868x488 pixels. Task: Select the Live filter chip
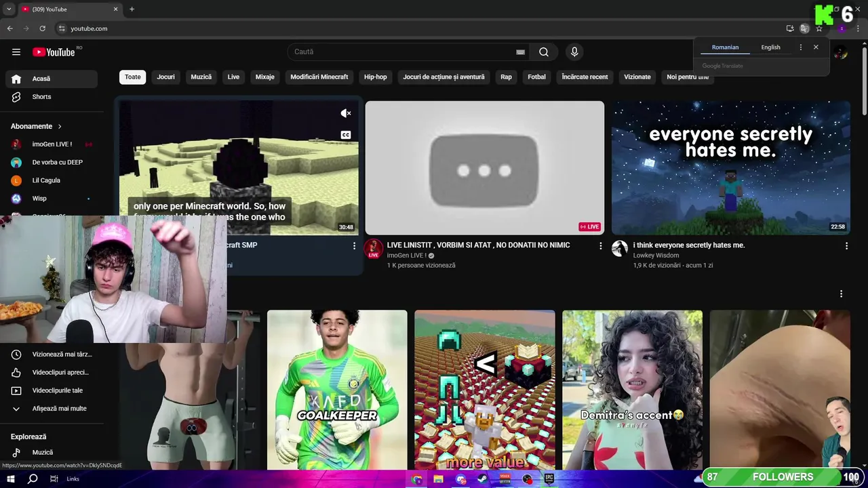click(234, 77)
